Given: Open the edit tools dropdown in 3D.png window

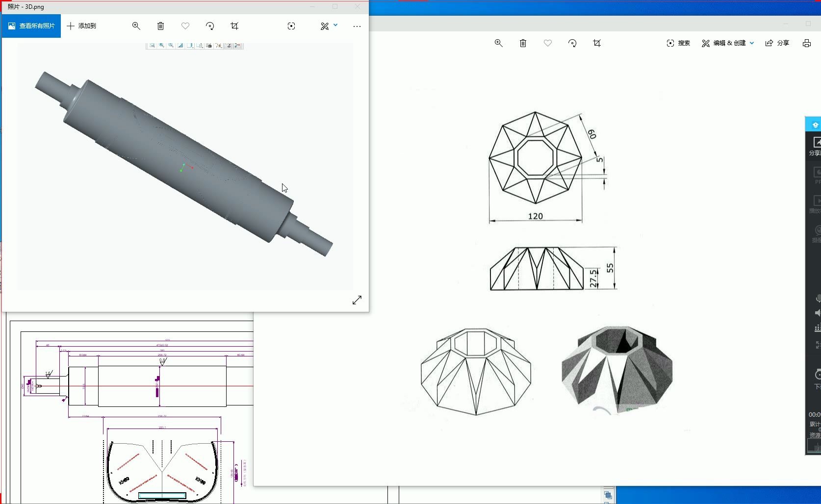Looking at the screenshot, I should [x=335, y=25].
